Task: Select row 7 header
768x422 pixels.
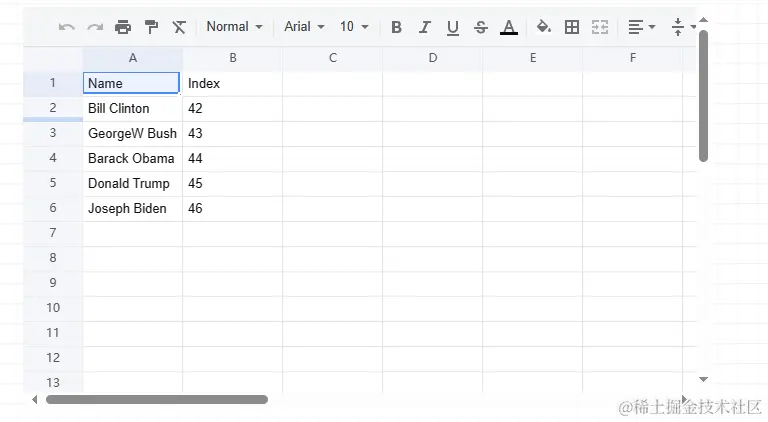Action: tap(53, 233)
